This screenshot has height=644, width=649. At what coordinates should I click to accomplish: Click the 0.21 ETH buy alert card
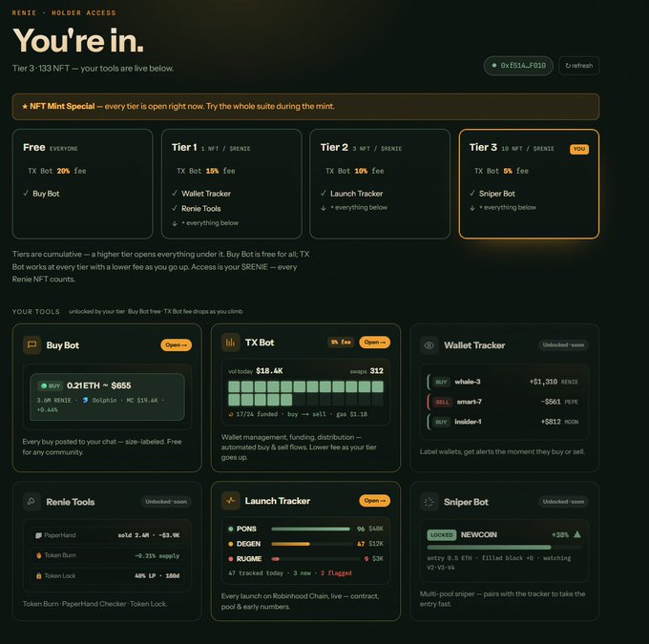tap(107, 397)
